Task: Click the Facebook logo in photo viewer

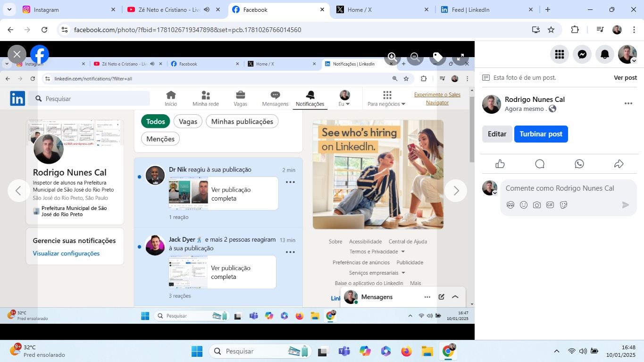Action: [40, 54]
